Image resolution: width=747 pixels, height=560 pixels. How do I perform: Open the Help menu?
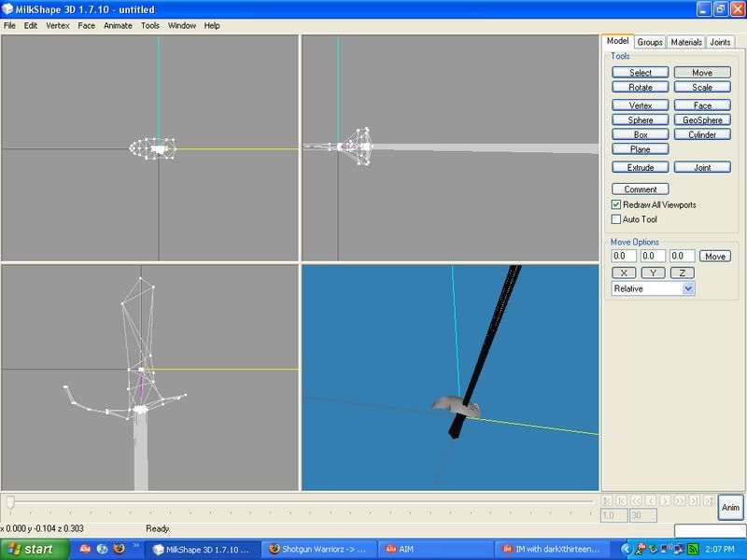(x=212, y=26)
